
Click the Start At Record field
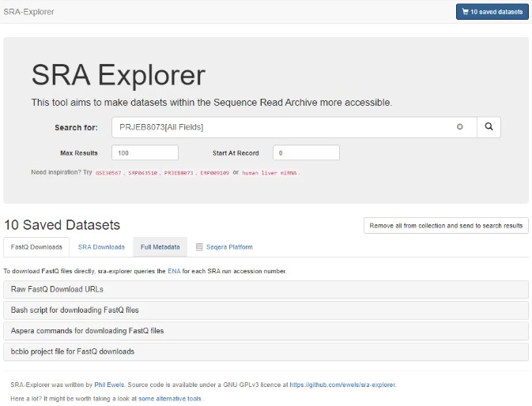click(306, 152)
